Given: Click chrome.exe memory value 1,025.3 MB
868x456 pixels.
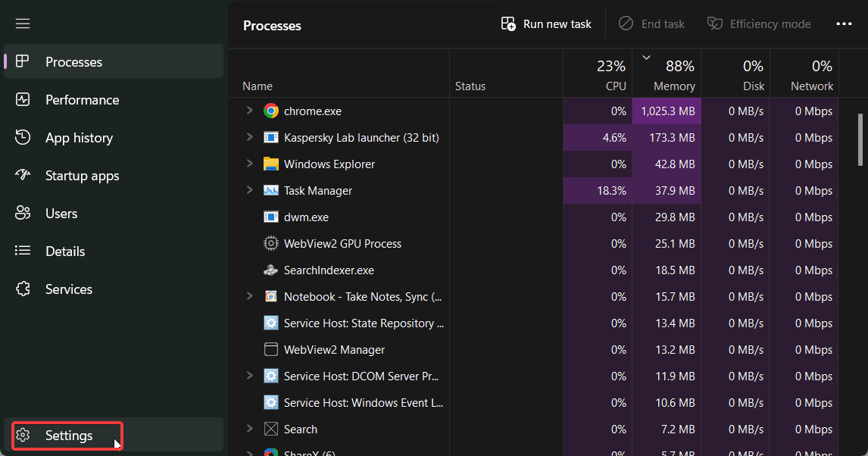Looking at the screenshot, I should tap(667, 111).
